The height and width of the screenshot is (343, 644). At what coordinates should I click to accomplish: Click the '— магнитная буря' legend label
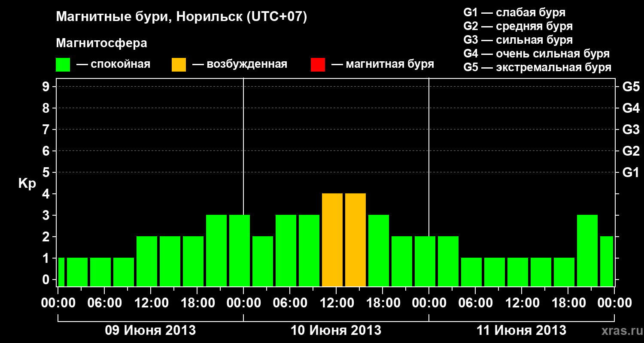coord(383,65)
